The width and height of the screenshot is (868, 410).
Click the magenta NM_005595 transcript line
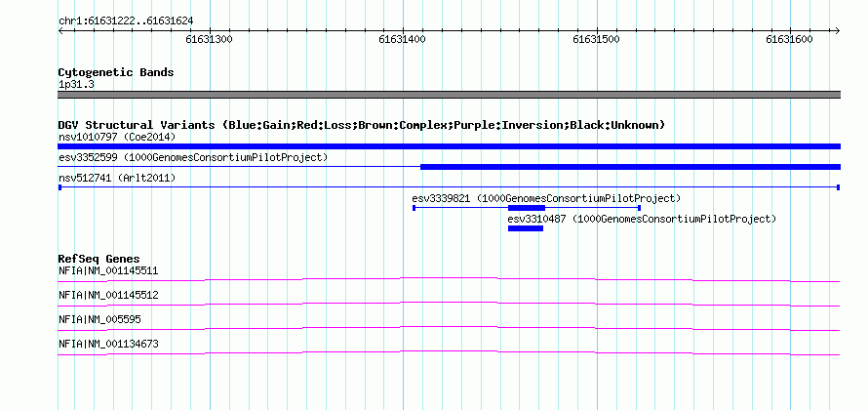coord(449,329)
